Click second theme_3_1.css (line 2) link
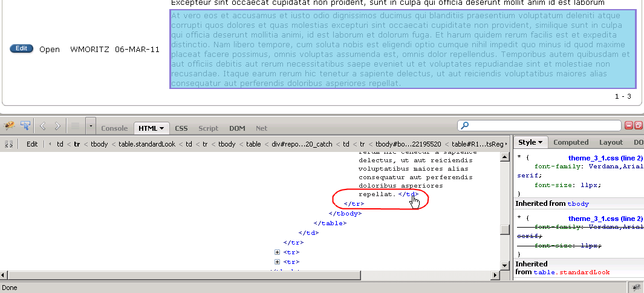This screenshot has width=644, height=293. pos(605,218)
